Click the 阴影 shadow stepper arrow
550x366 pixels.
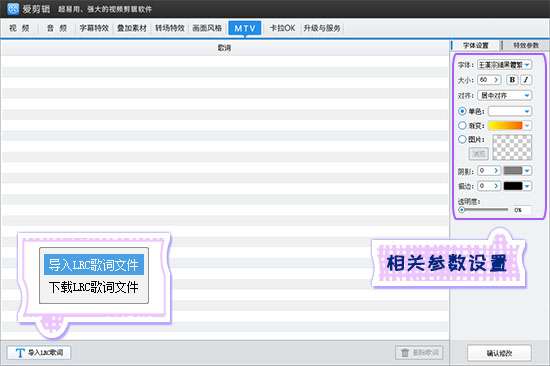point(496,171)
